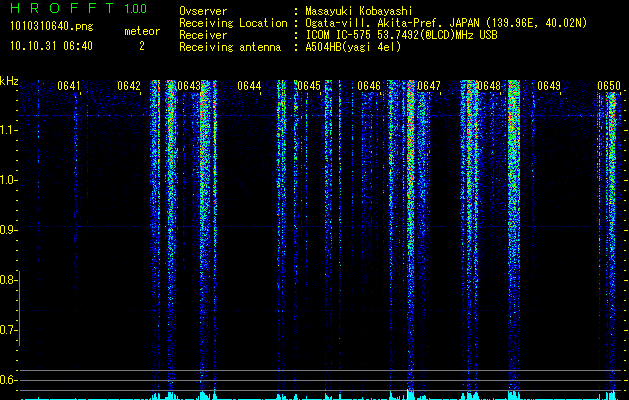Click observer name Masayuki Kobayashi
The width and height of the screenshot is (629, 400).
(359, 11)
